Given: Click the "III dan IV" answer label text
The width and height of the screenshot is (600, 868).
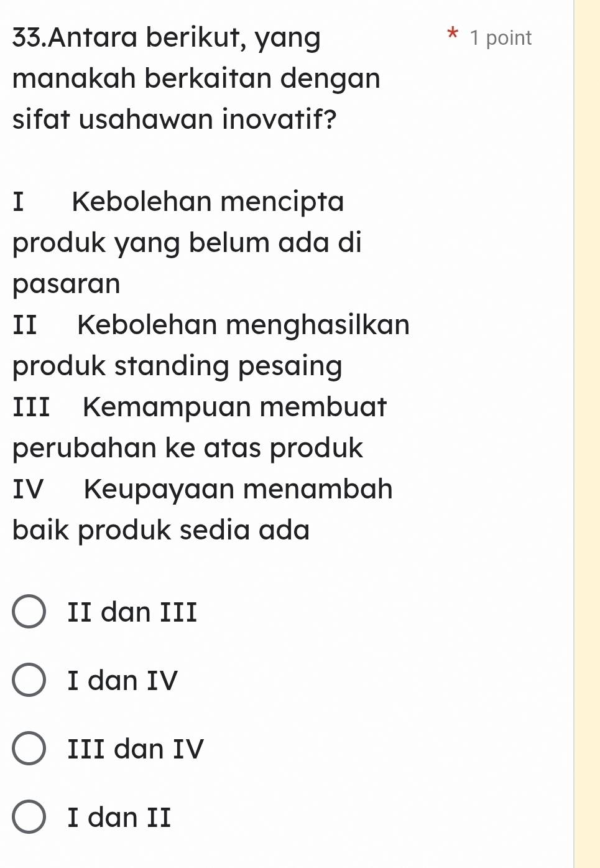Looking at the screenshot, I should (x=136, y=749).
